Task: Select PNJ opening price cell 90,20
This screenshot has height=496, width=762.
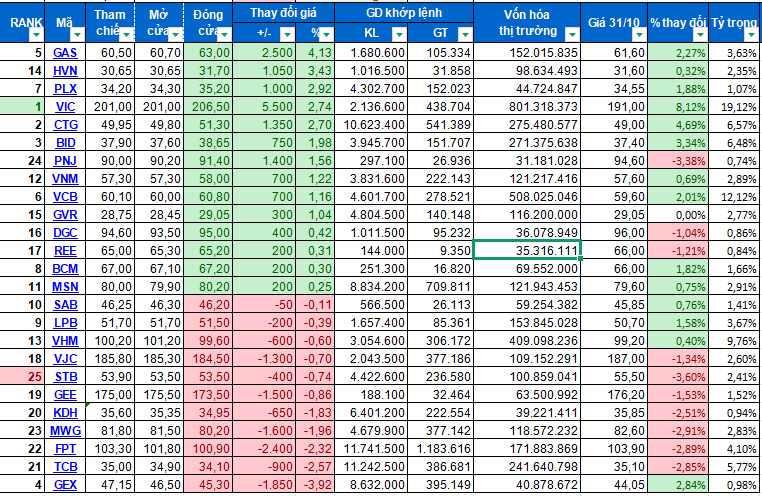Action: point(159,160)
